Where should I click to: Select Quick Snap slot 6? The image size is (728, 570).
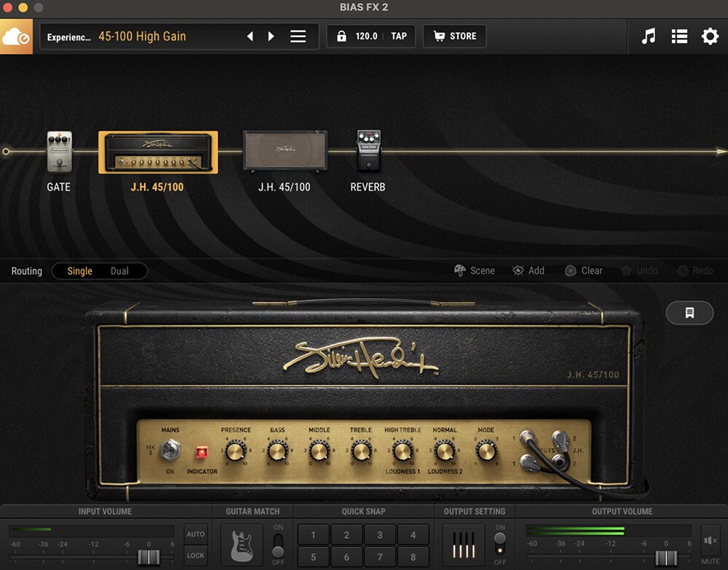tap(347, 557)
